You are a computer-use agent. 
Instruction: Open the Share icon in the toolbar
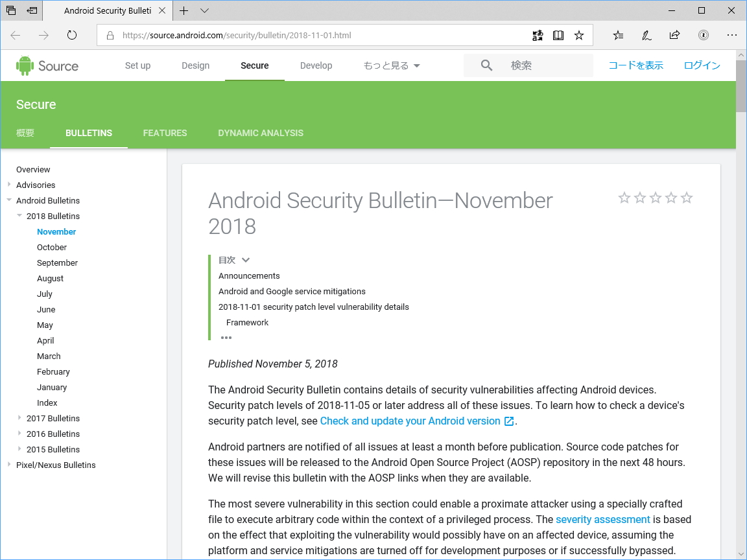coord(674,36)
